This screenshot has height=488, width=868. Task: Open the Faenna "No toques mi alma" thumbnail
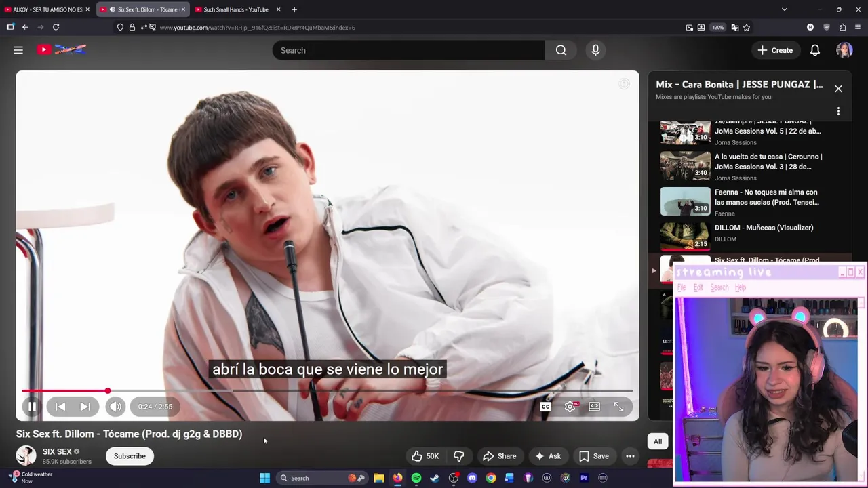685,201
